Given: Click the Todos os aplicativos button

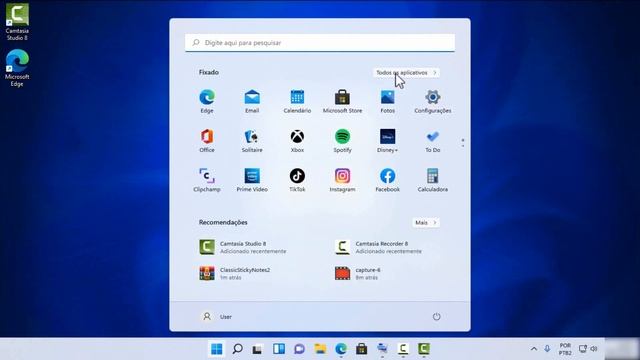Looking at the screenshot, I should point(406,73).
